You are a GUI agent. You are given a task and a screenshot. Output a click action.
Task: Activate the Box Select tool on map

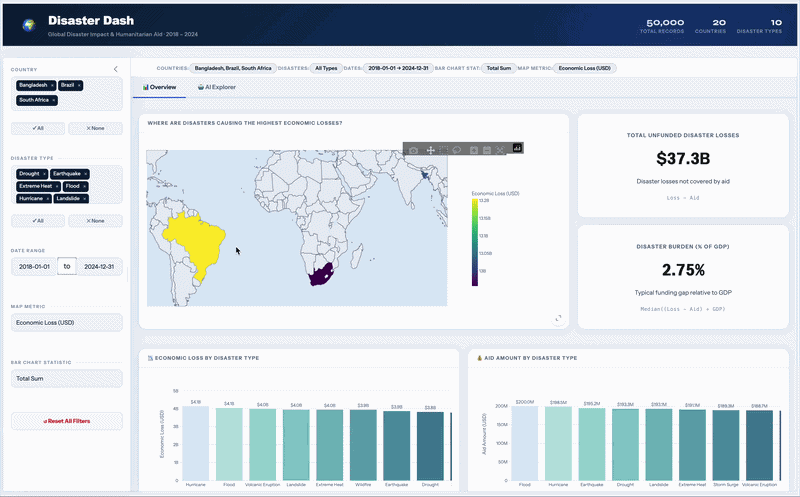pyautogui.click(x=444, y=150)
